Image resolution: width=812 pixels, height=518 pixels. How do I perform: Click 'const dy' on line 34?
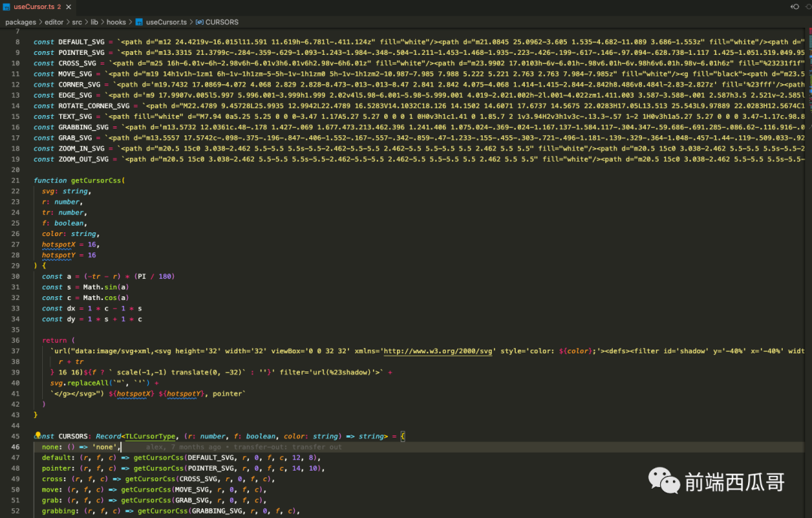point(59,319)
